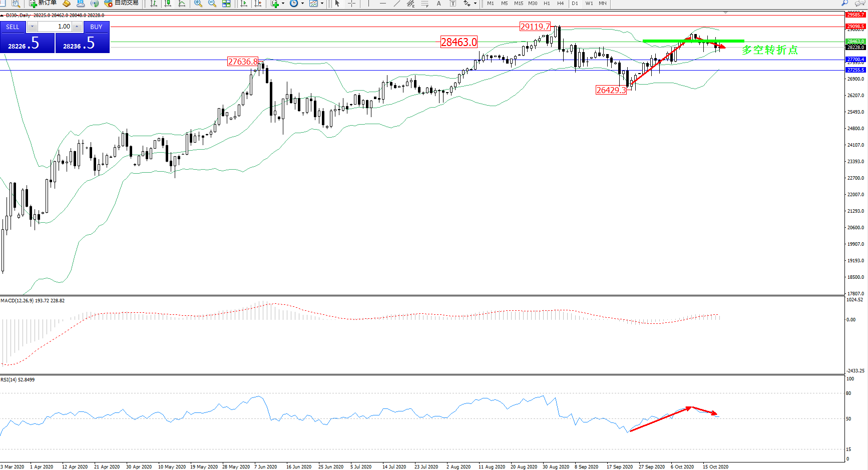Click the tile windows grid icon
This screenshot has height=470, width=868.
[x=226, y=4]
